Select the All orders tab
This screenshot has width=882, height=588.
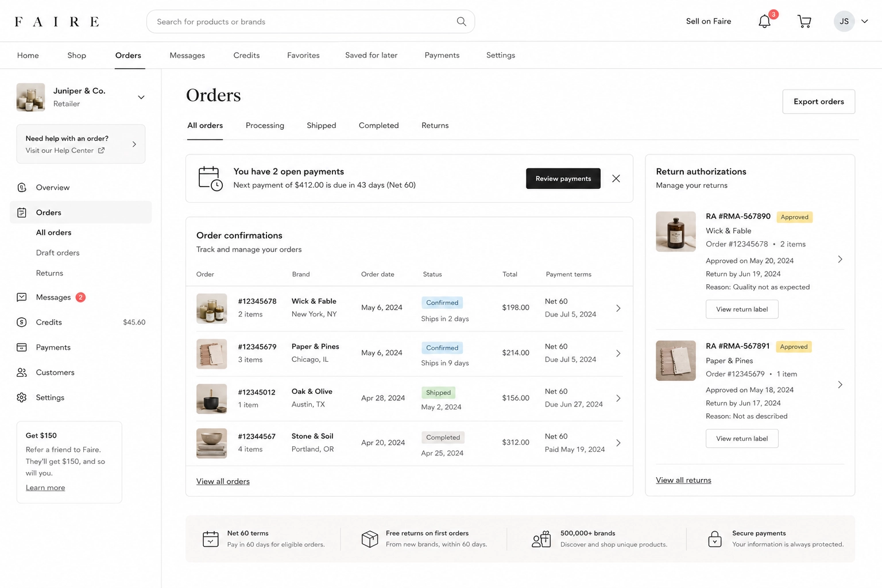point(205,126)
